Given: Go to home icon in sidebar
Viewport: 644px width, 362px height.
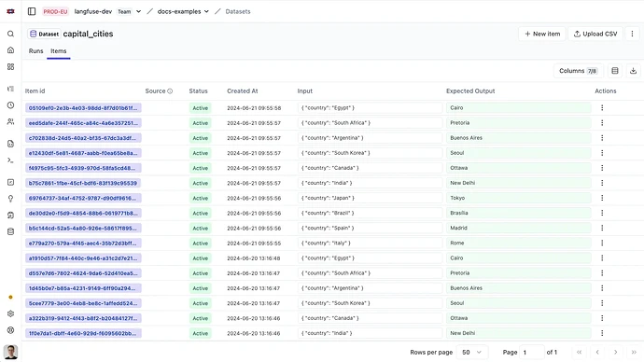Looking at the screenshot, I should coord(10,50).
